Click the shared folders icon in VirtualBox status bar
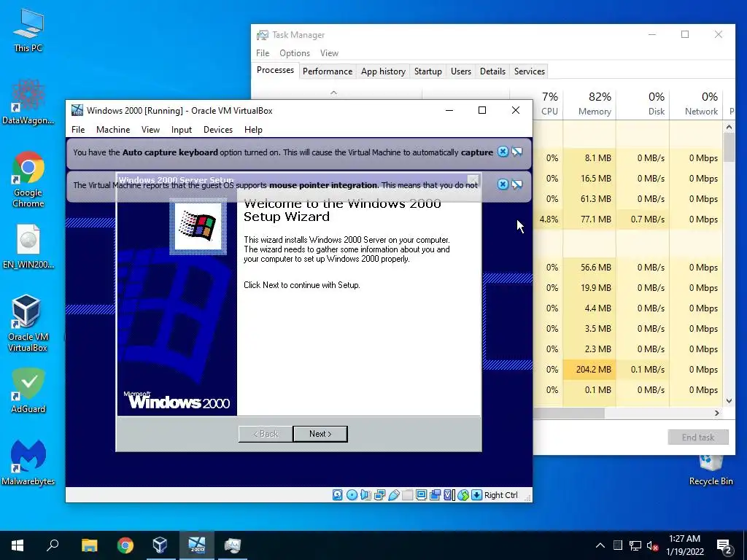The width and height of the screenshot is (747, 560). 407,495
